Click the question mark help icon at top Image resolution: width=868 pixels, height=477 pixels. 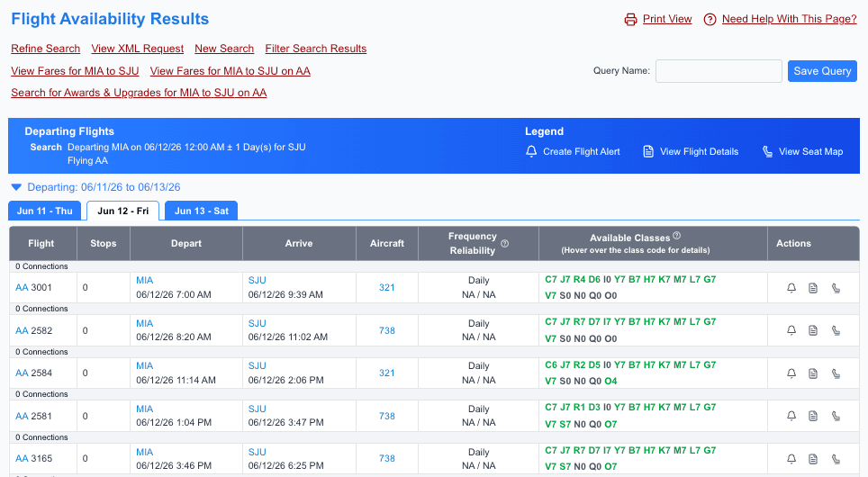(710, 20)
